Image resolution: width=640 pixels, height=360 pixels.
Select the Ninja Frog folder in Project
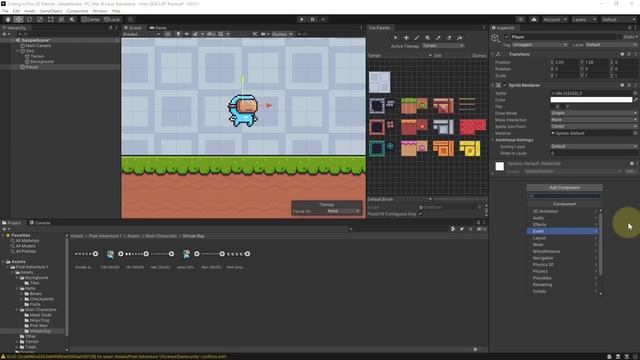click(x=39, y=320)
